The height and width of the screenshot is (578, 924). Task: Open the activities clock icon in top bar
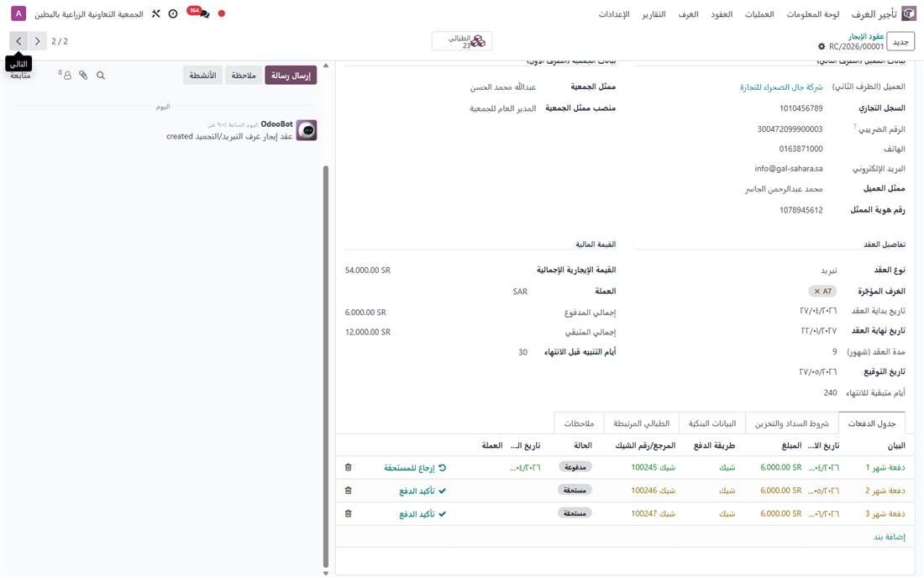[173, 13]
